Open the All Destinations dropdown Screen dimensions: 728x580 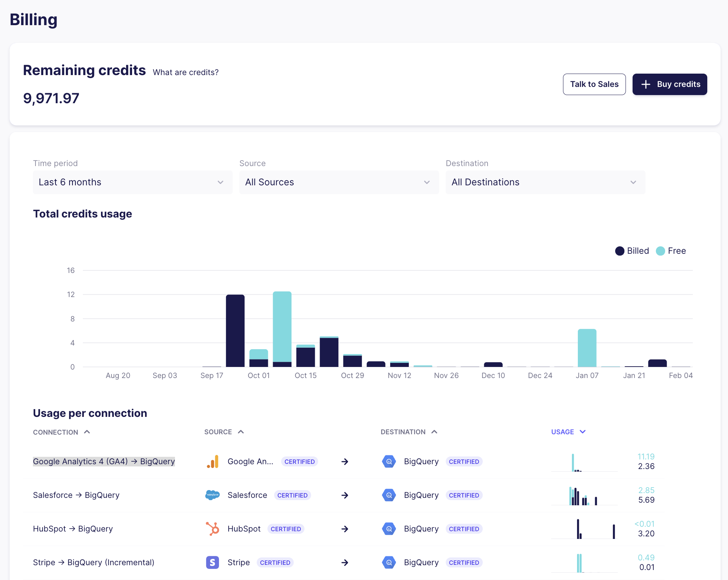pos(545,182)
